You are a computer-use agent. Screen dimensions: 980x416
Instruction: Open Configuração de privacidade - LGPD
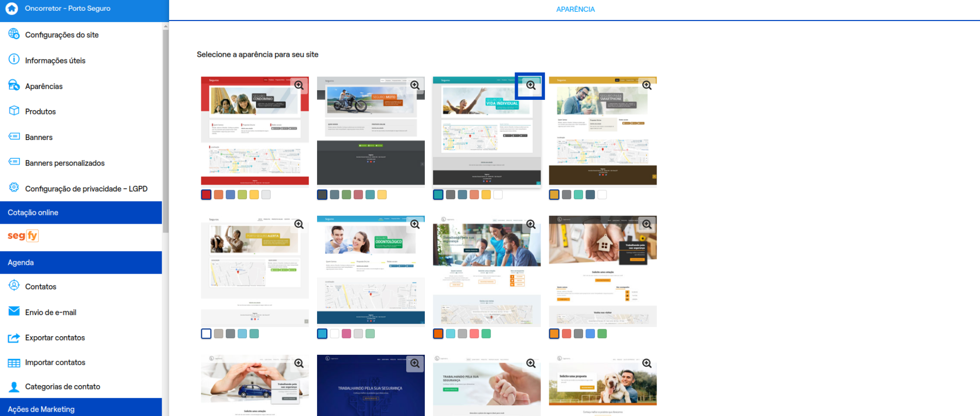(86, 188)
